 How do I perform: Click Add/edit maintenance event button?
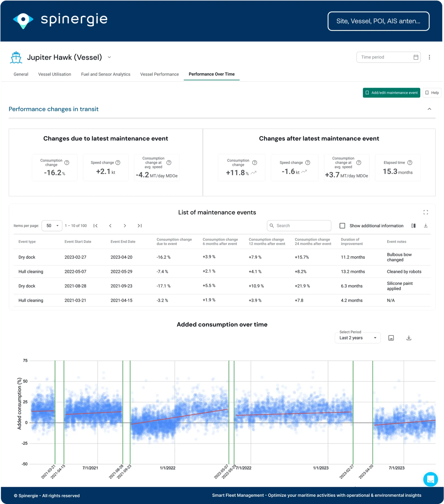391,93
